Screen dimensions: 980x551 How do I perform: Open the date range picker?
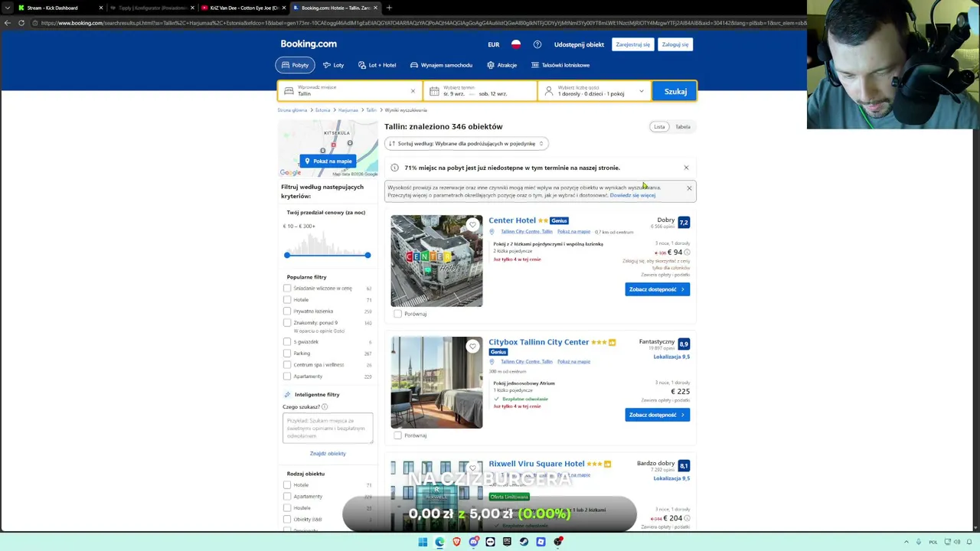tap(480, 91)
